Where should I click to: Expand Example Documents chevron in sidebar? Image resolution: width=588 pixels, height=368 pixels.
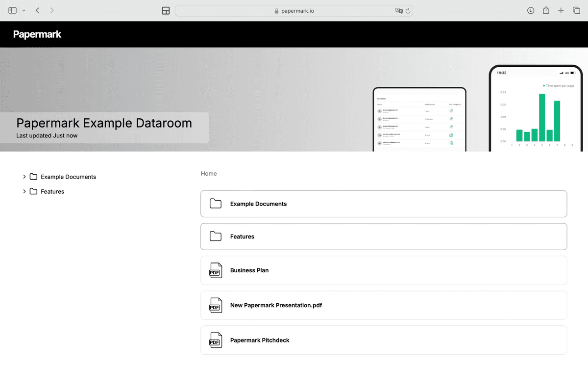tap(24, 177)
